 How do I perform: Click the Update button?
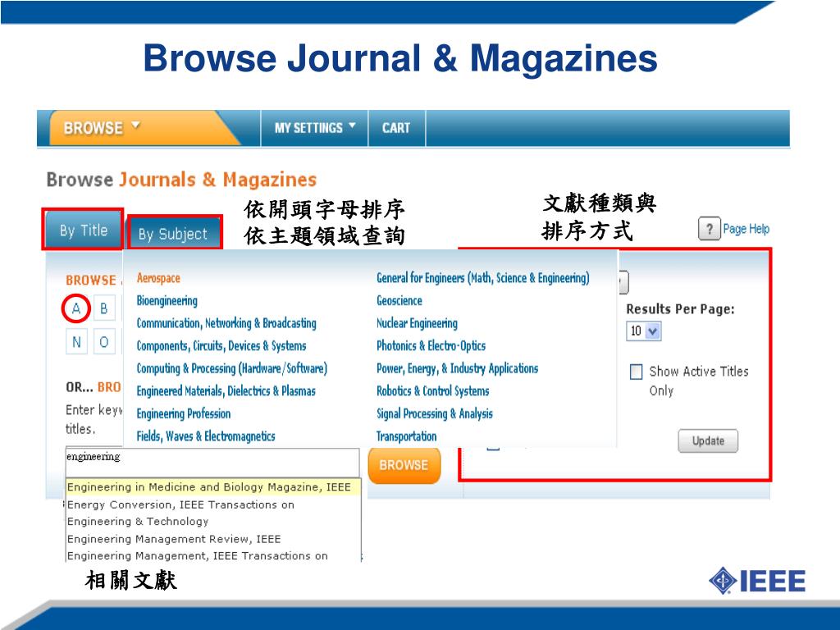(x=708, y=441)
